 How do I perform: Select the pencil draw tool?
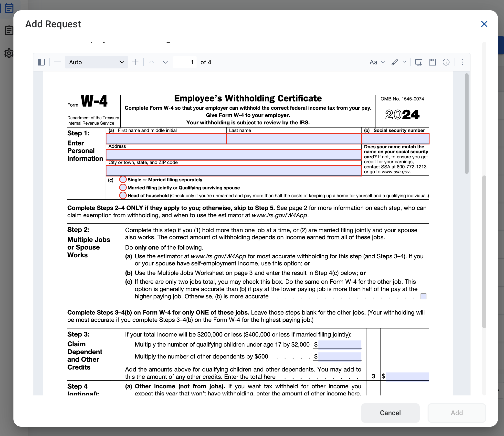tap(395, 62)
